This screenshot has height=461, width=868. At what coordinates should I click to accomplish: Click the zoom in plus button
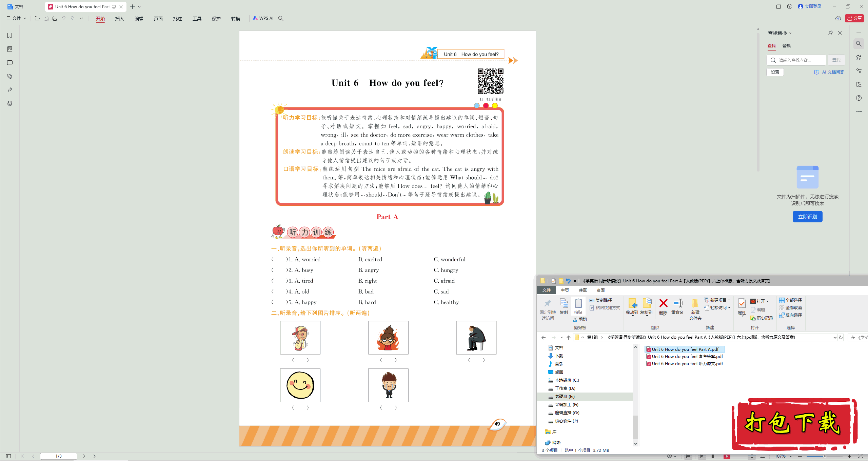point(849,456)
